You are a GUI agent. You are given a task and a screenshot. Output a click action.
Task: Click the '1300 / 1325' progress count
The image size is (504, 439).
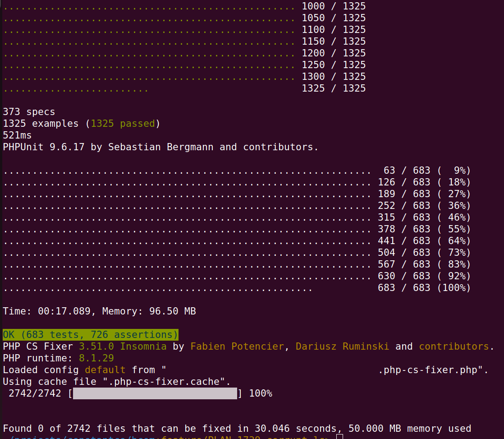pyautogui.click(x=334, y=77)
